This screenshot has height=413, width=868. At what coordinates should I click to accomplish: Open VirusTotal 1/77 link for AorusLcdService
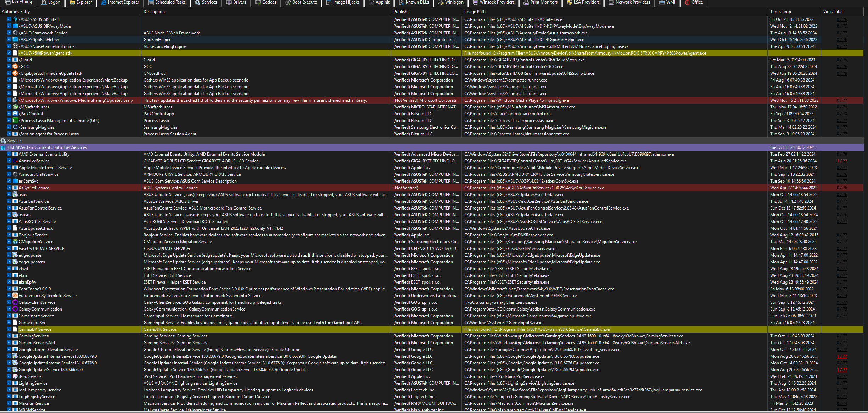point(842,161)
